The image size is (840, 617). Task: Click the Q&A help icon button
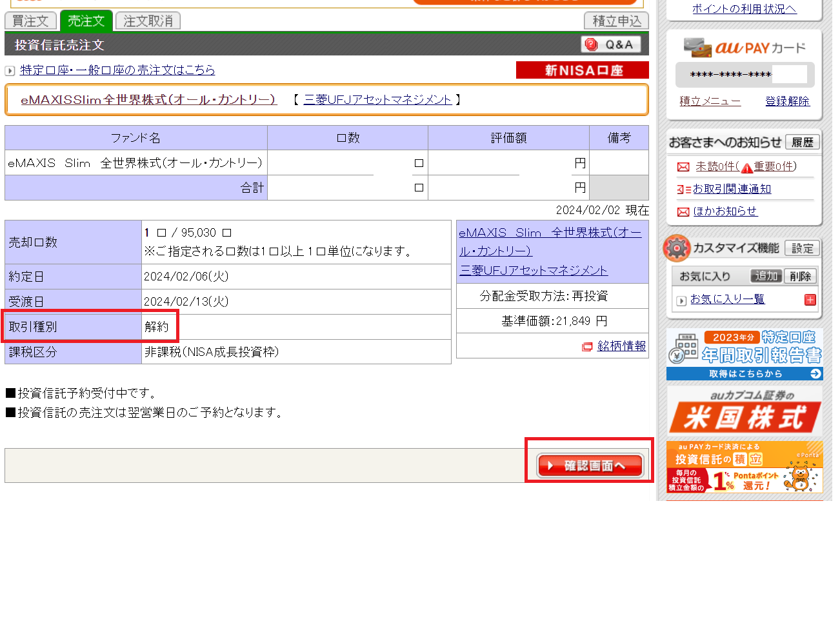[x=610, y=44]
